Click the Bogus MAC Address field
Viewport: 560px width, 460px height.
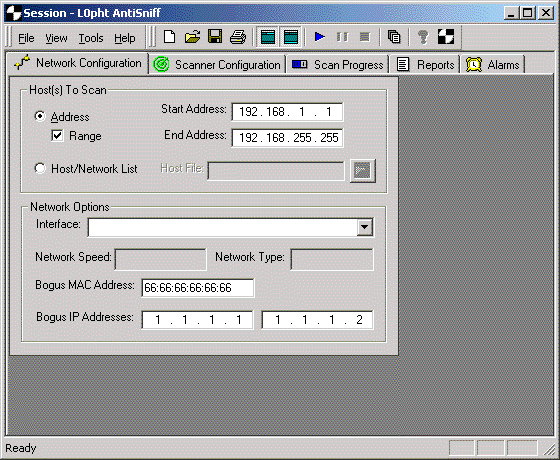point(198,288)
